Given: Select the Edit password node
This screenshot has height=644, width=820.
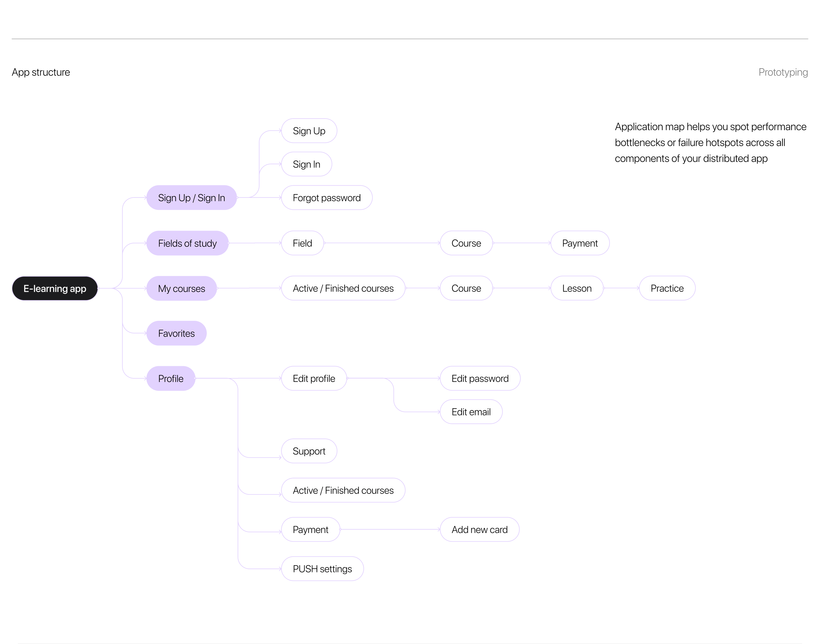Looking at the screenshot, I should click(479, 379).
